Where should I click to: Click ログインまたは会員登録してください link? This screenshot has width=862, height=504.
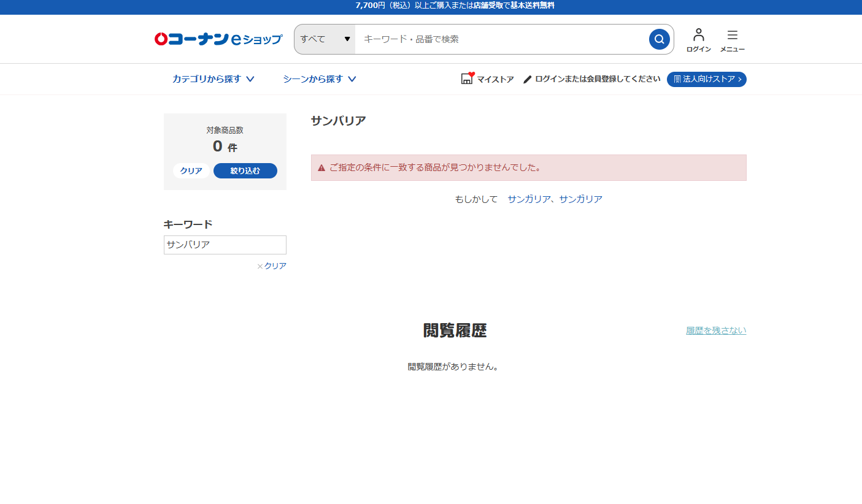click(x=596, y=78)
